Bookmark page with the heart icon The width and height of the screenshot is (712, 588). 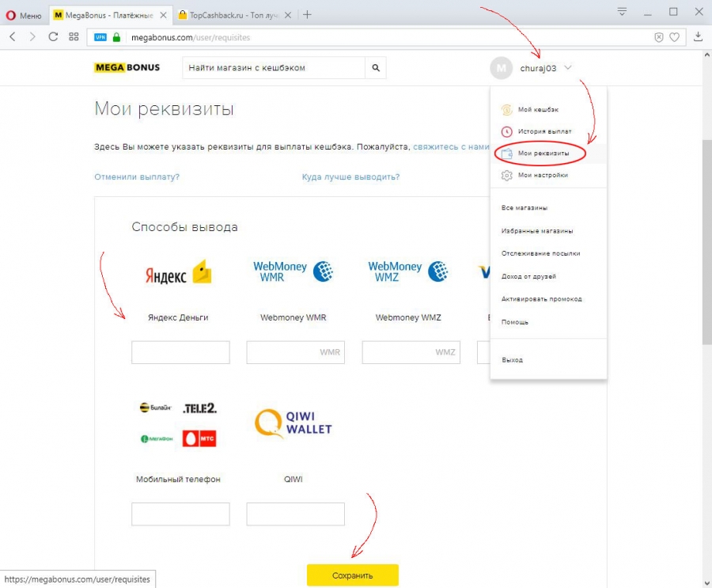tap(675, 37)
